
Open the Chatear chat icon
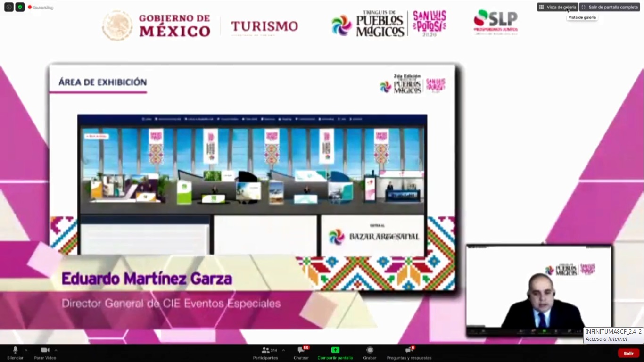pos(301,350)
